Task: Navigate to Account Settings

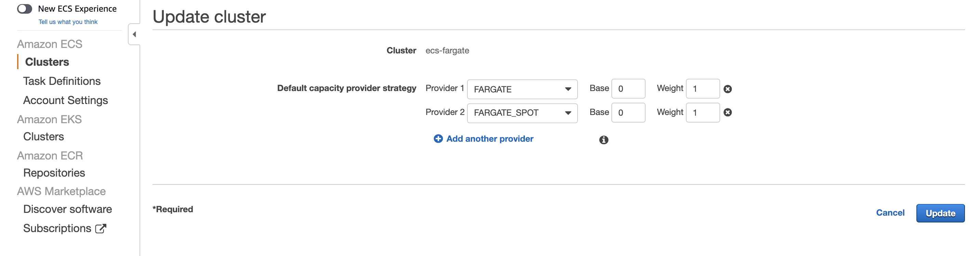Action: tap(65, 100)
